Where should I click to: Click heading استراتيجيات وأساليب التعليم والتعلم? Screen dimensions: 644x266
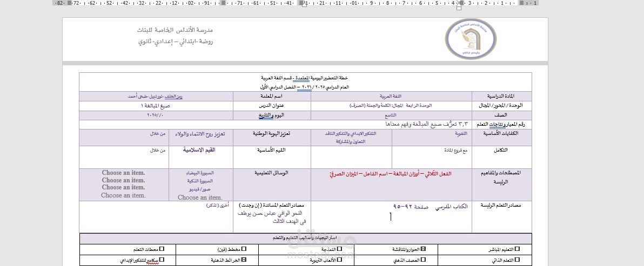305,238
